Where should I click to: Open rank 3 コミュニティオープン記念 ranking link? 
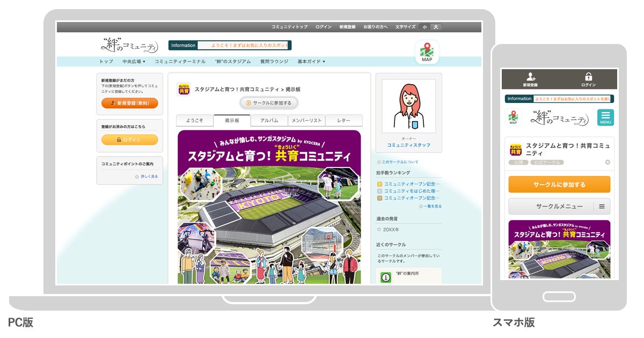pyautogui.click(x=412, y=198)
